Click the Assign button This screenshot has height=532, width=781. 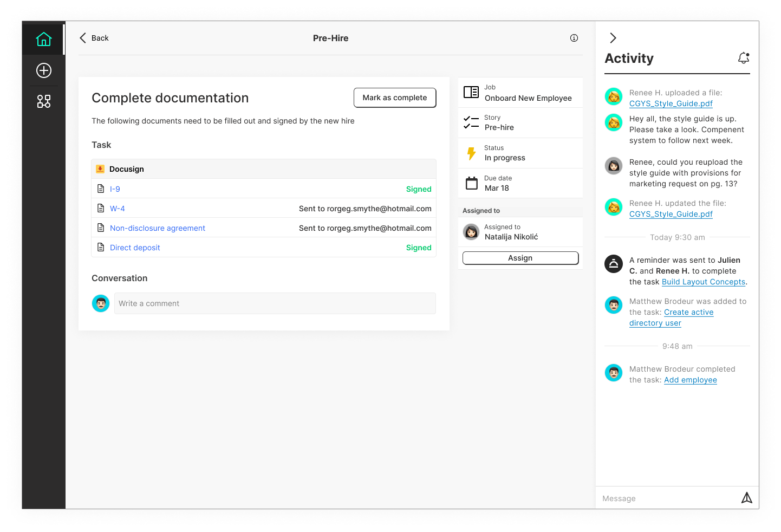click(520, 258)
